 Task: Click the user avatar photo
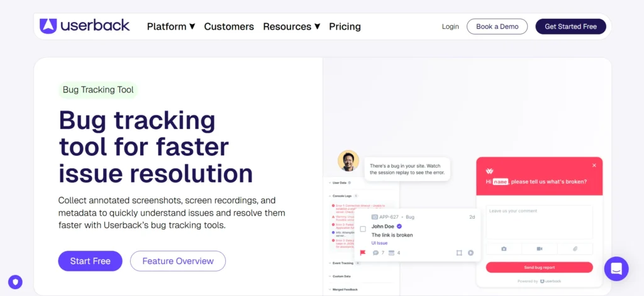(x=348, y=160)
